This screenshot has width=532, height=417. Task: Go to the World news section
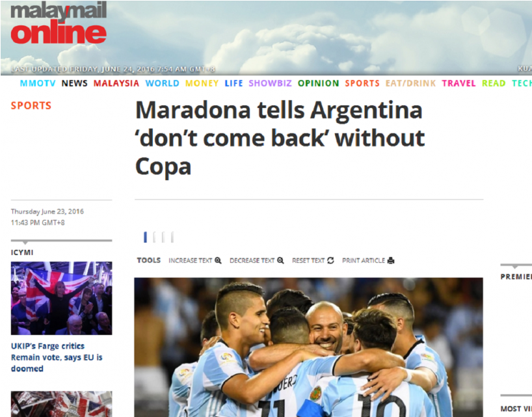(162, 83)
